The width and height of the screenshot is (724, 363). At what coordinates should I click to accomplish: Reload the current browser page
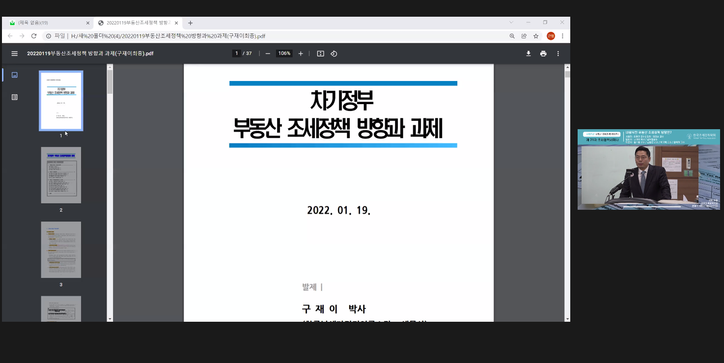pos(34,36)
